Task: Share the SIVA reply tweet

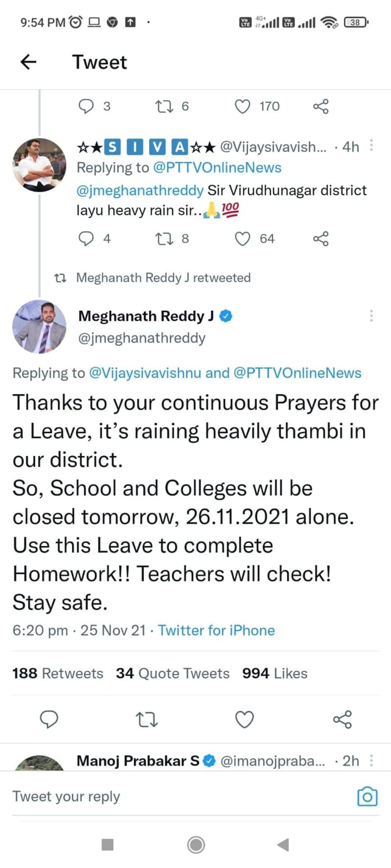Action: [320, 239]
